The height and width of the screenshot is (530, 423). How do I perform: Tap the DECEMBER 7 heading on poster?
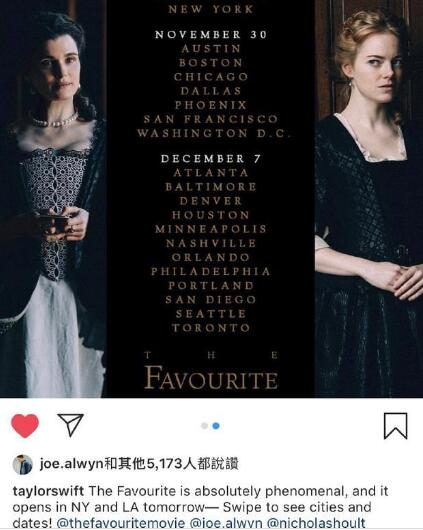(211, 159)
